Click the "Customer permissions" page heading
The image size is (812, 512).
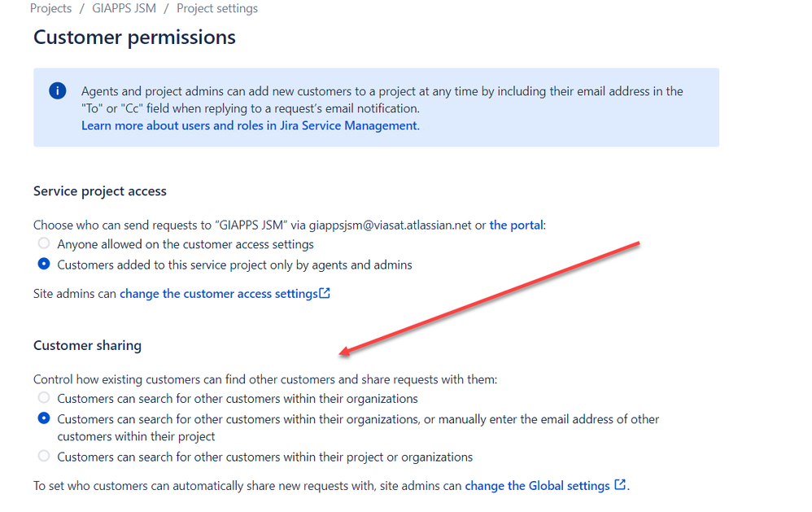134,37
